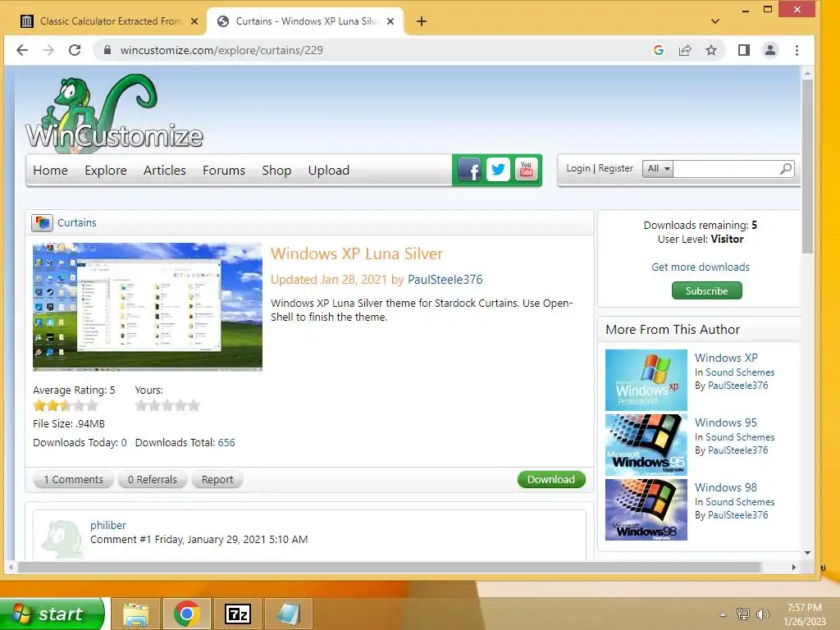Close the Curtains Windows XP Luna tab
This screenshot has height=630, width=840.
tap(390, 21)
